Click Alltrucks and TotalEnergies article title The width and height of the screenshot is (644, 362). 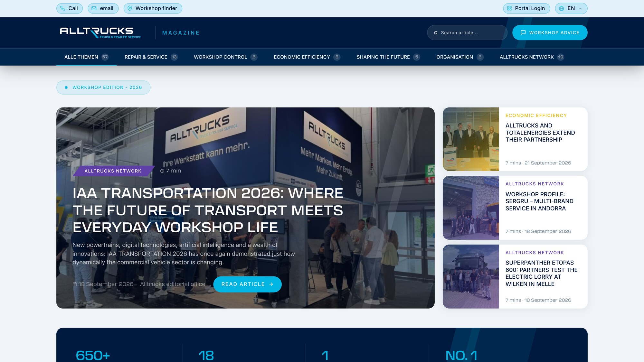tap(540, 133)
